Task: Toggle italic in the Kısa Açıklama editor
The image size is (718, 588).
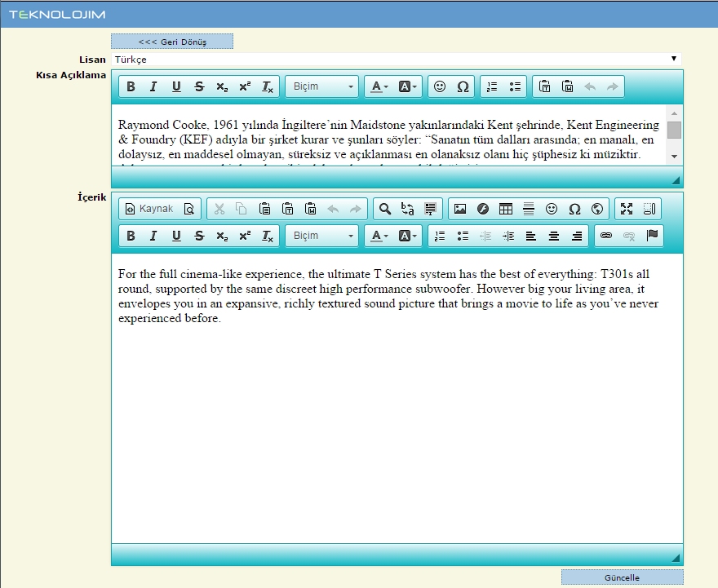Action: coord(153,86)
